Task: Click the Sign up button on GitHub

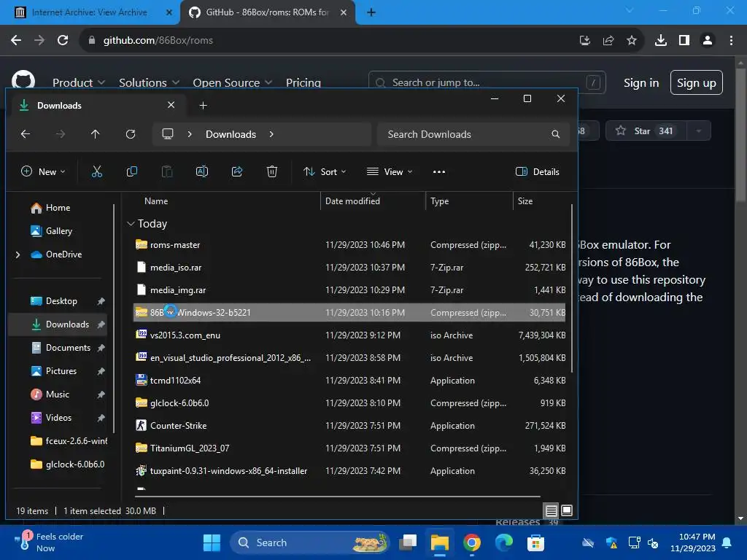Action: [697, 83]
